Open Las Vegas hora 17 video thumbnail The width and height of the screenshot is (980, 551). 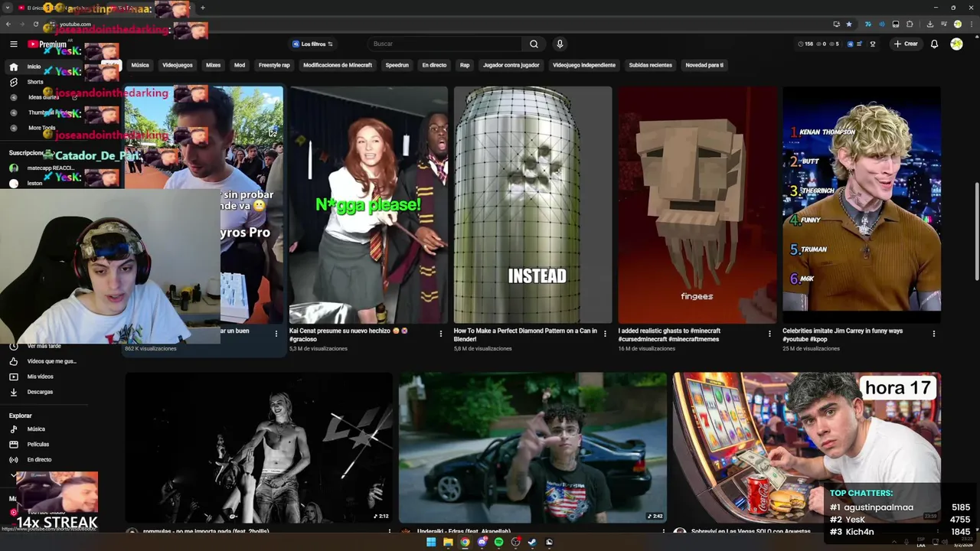(x=806, y=448)
